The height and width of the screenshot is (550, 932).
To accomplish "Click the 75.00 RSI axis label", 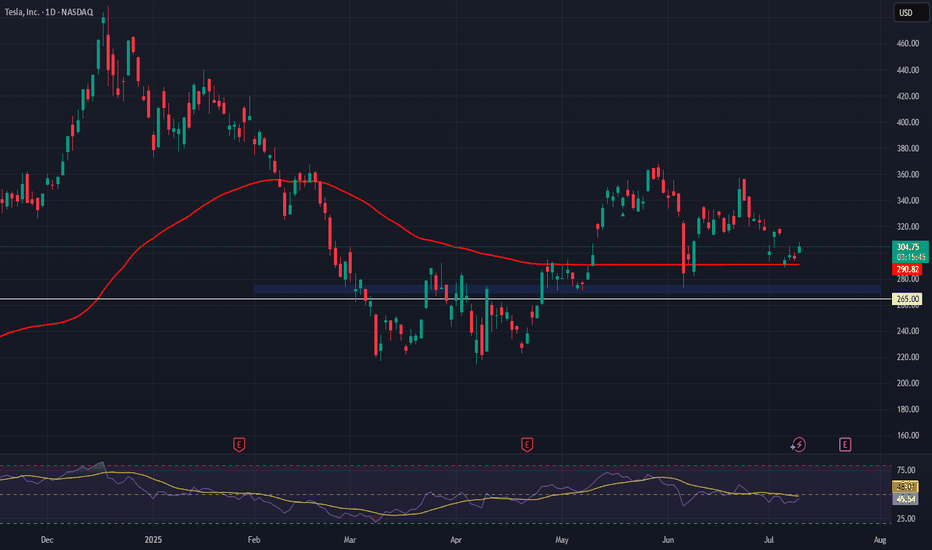I will 906,470.
